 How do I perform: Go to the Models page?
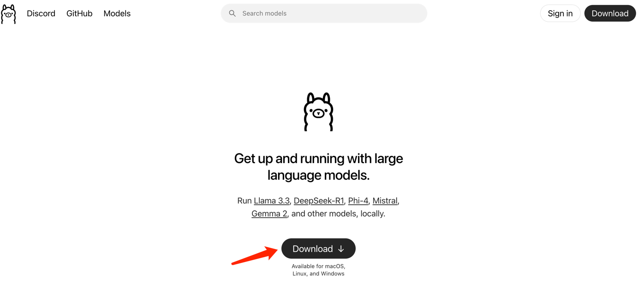point(117,13)
